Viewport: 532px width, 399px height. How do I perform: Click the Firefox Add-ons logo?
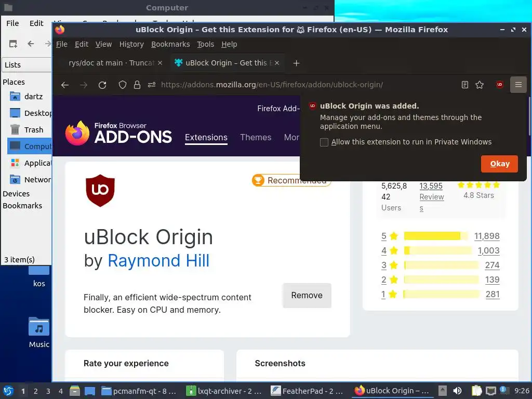[x=118, y=133]
